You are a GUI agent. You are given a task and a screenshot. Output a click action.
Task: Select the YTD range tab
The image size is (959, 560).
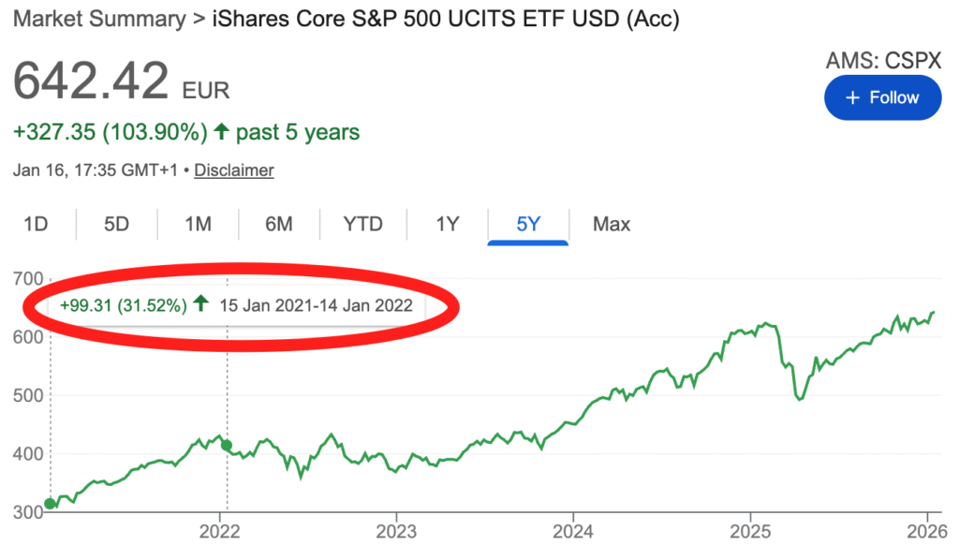click(x=362, y=224)
